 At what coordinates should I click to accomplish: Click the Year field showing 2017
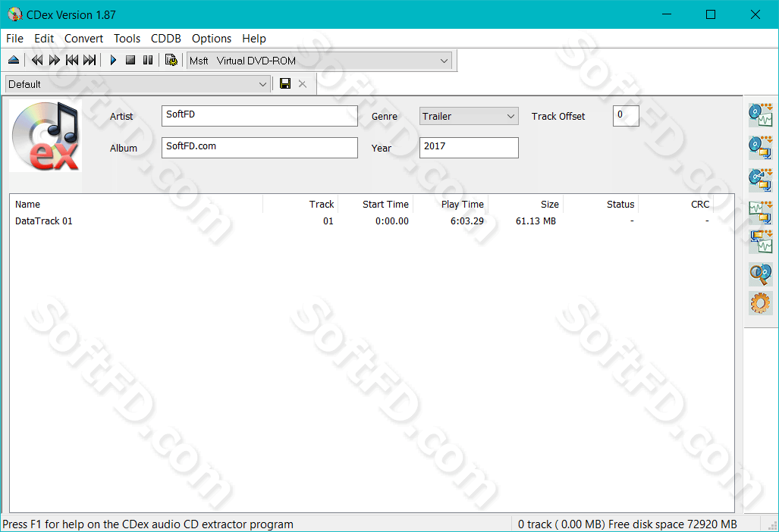pos(469,147)
